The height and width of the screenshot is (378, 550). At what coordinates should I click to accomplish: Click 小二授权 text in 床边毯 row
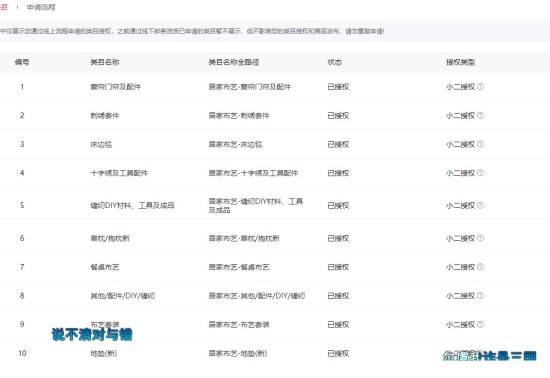(x=461, y=144)
